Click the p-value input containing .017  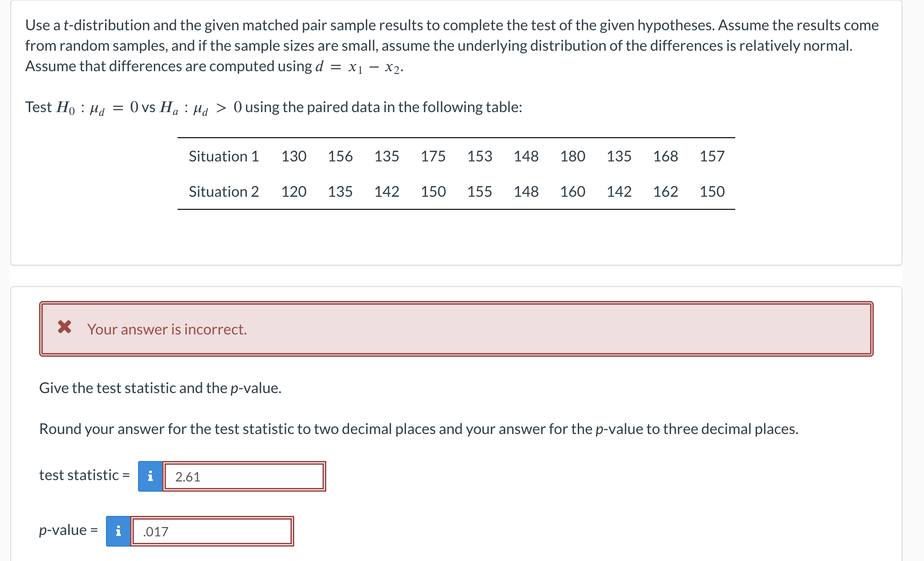click(211, 530)
